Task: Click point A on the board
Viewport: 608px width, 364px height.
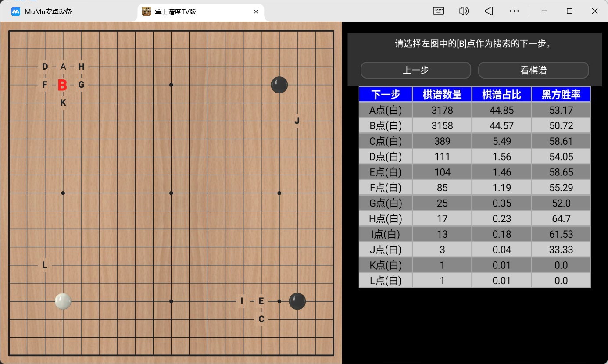Action: pos(63,67)
